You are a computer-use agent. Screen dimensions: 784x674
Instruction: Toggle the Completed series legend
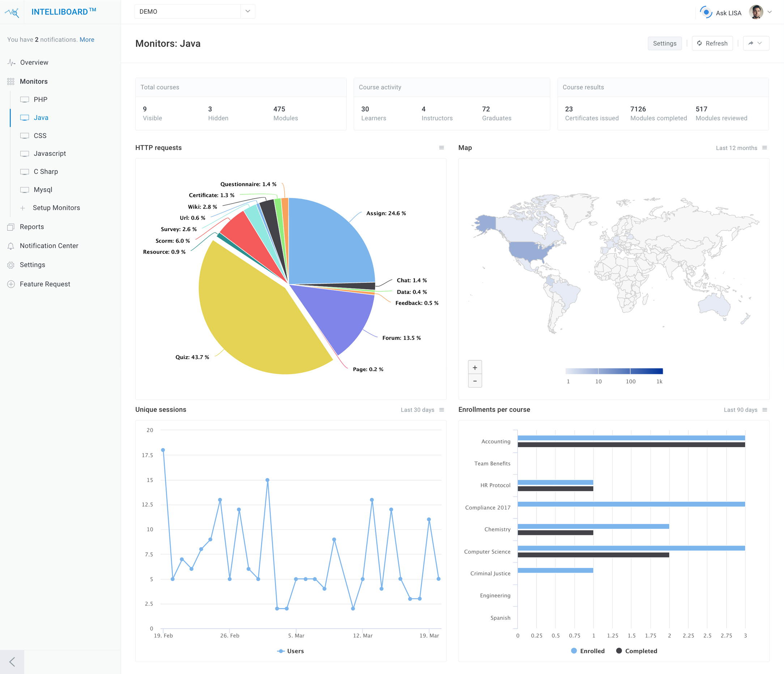[636, 651]
